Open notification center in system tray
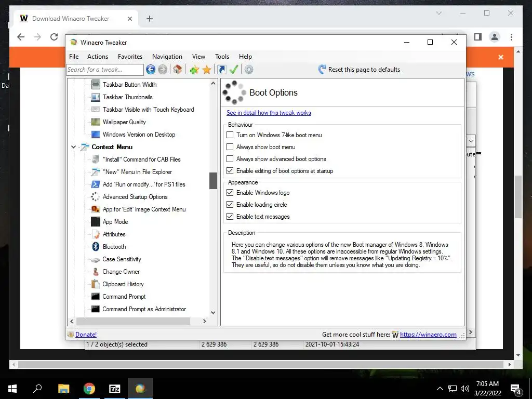This screenshot has width=532, height=399. tap(516, 389)
